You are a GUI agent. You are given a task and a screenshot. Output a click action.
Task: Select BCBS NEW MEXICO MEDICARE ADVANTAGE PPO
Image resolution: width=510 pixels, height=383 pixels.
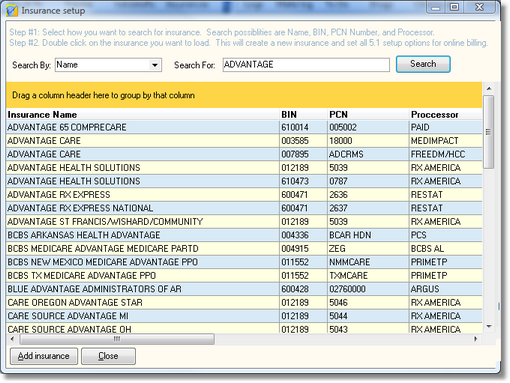[x=244, y=262]
